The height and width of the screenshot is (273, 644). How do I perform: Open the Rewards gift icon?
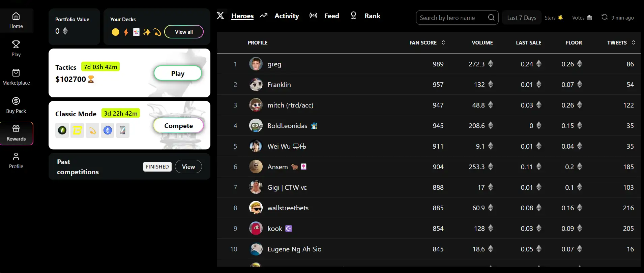tap(16, 129)
